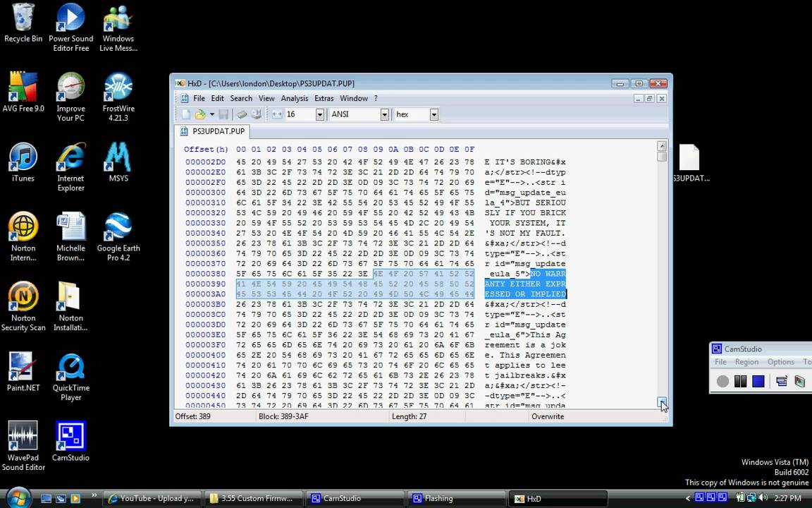Open the Windows Start orb
Viewport: 812px width, 508px height.
19,498
